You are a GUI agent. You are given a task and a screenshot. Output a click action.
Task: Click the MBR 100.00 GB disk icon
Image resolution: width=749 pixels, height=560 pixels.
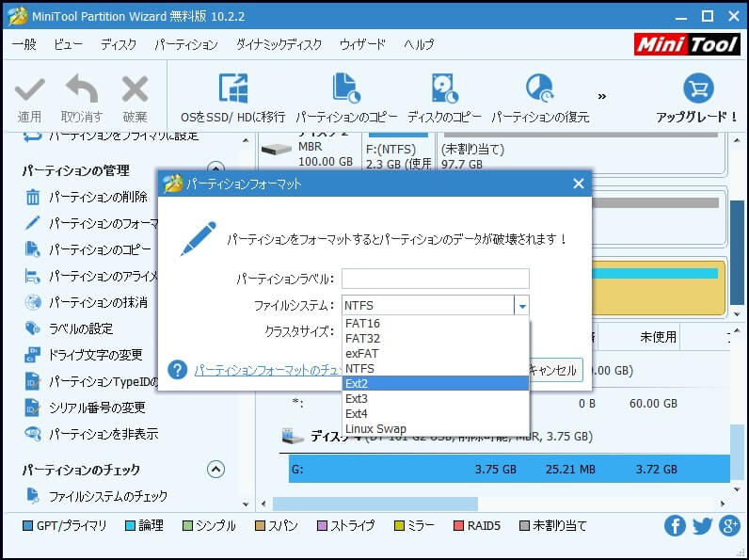(276, 149)
